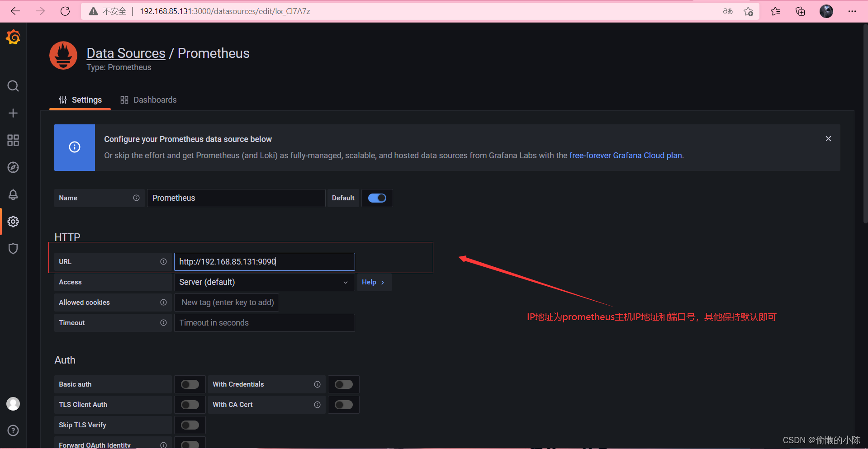Click the info icon next to Allowed cookies

coord(163,302)
